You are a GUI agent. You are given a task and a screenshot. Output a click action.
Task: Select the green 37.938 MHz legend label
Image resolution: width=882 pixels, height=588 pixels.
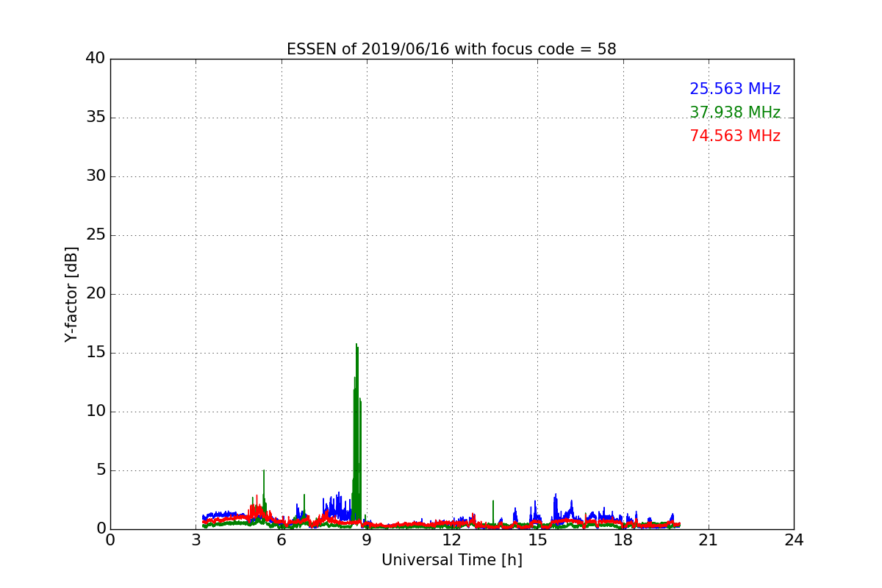(735, 112)
